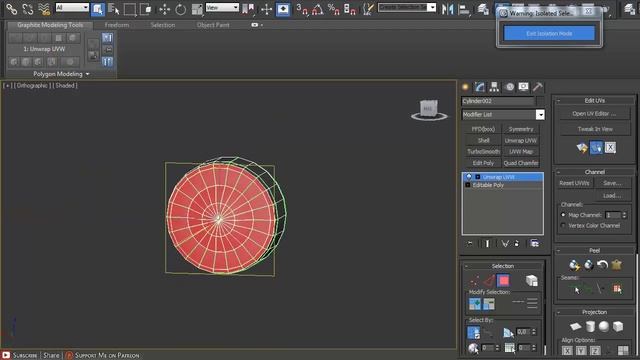Toggle Show End Result icon
The height and width of the screenshot is (360, 640).
click(487, 243)
